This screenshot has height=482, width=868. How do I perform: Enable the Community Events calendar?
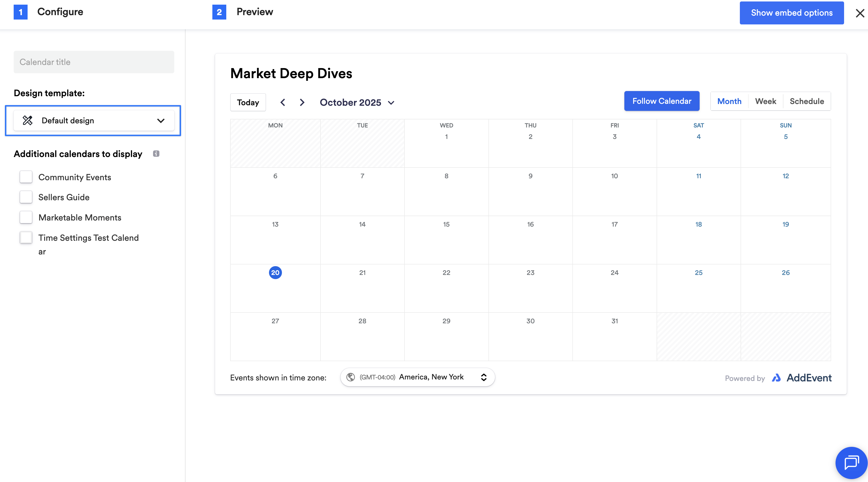coord(26,177)
